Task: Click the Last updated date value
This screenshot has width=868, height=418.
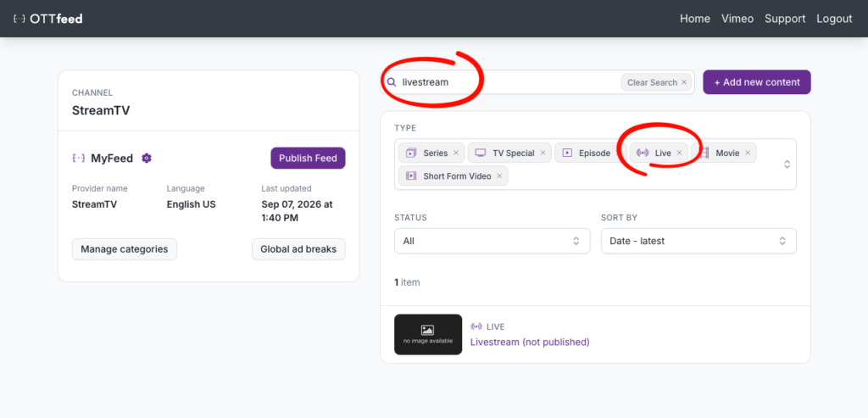Action: point(297,211)
